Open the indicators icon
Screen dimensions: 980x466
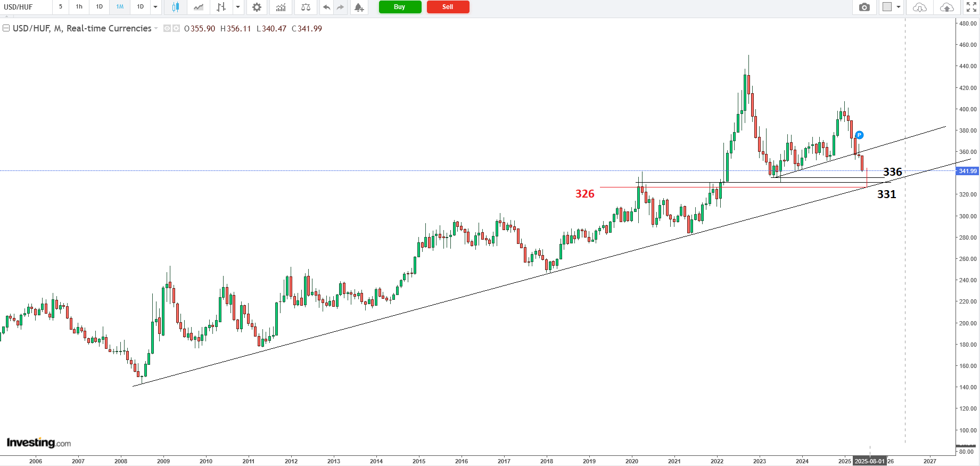pos(281,7)
